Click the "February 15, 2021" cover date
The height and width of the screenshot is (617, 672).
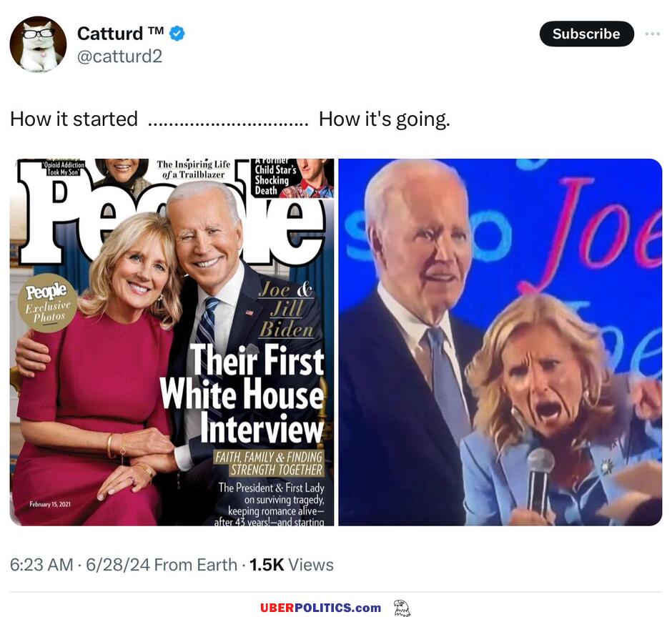pyautogui.click(x=49, y=505)
